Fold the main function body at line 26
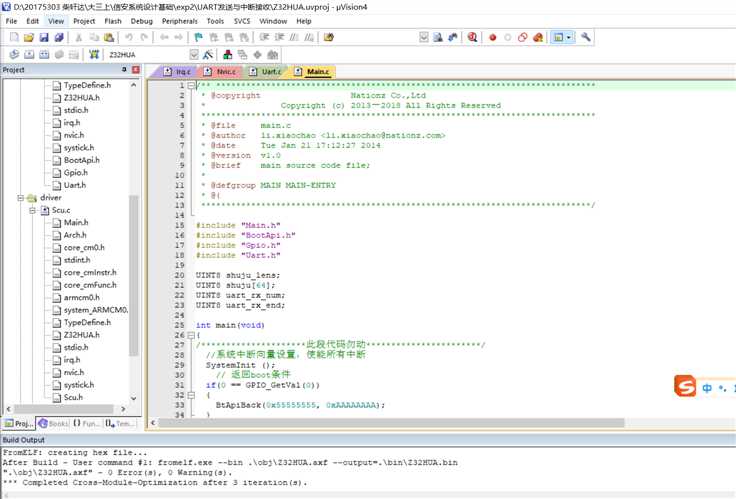Image resolution: width=736 pixels, height=499 pixels. coord(191,335)
